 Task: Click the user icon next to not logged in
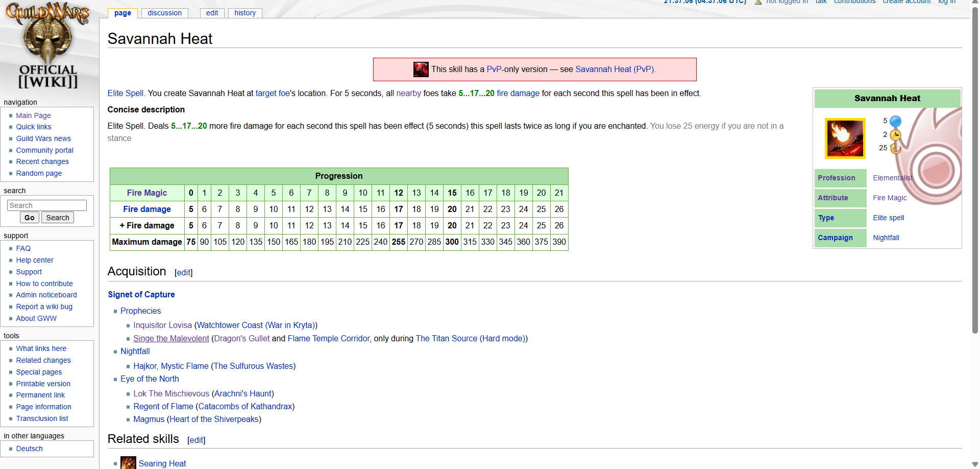point(758,2)
